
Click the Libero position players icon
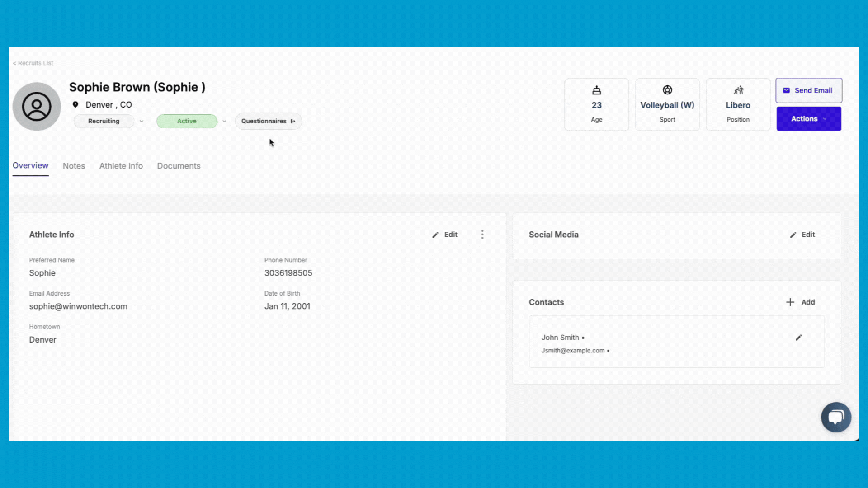click(x=738, y=90)
